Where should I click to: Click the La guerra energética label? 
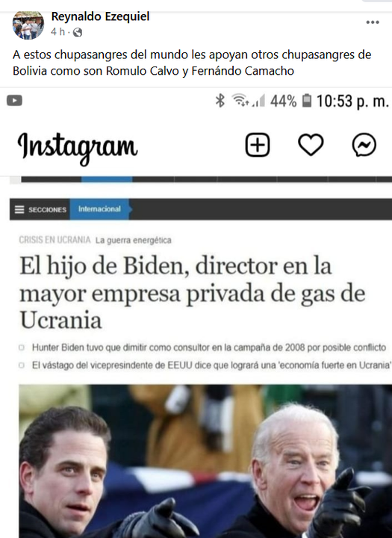click(134, 240)
